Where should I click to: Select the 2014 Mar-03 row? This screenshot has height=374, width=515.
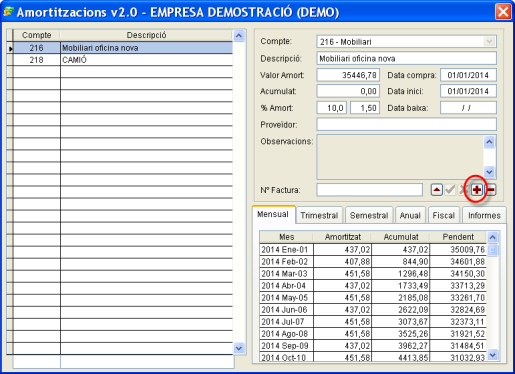coord(373,274)
